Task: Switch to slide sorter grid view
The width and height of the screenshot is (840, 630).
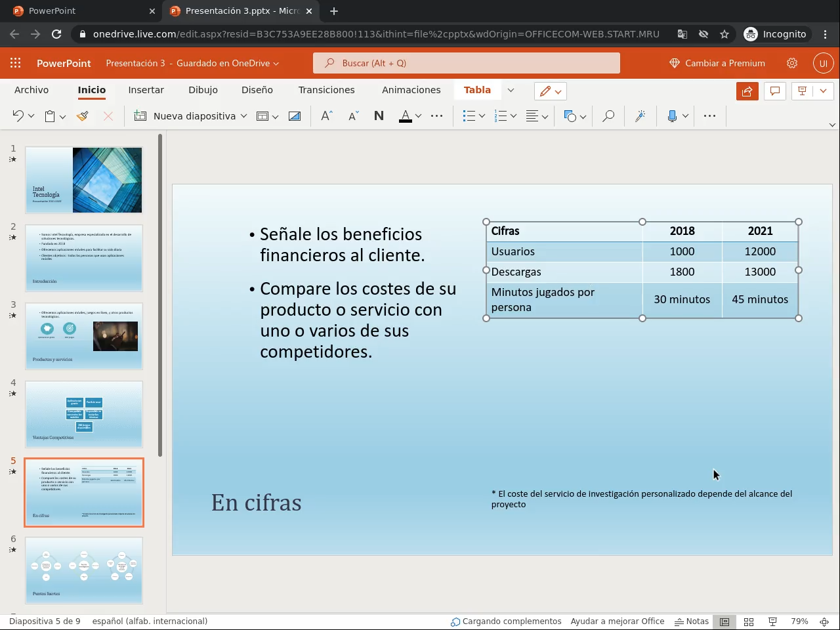Action: 749,621
